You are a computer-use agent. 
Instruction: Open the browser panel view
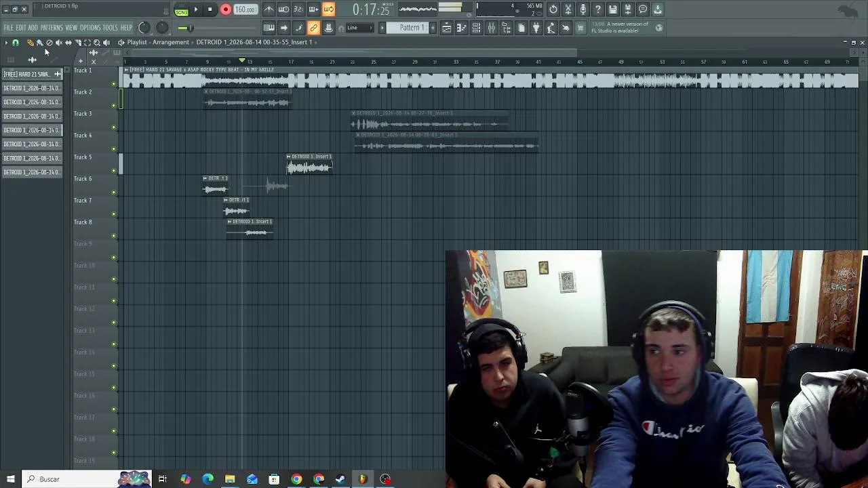pyautogui.click(x=506, y=28)
